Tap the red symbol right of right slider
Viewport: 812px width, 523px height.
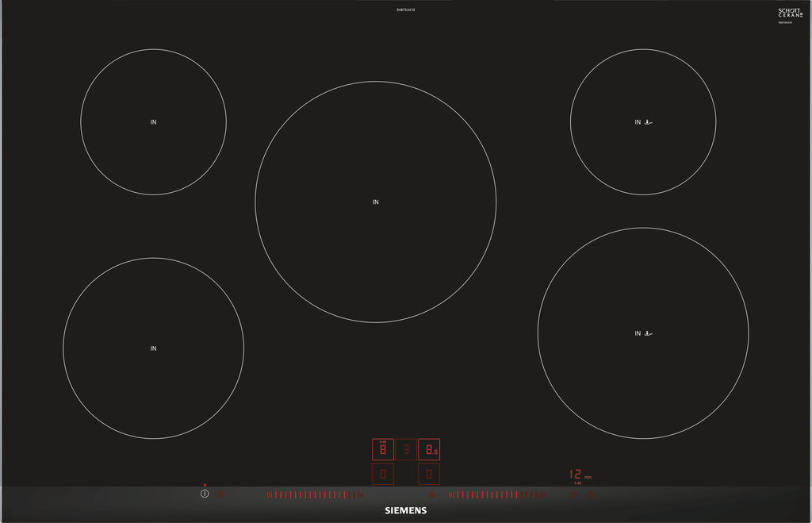click(573, 494)
